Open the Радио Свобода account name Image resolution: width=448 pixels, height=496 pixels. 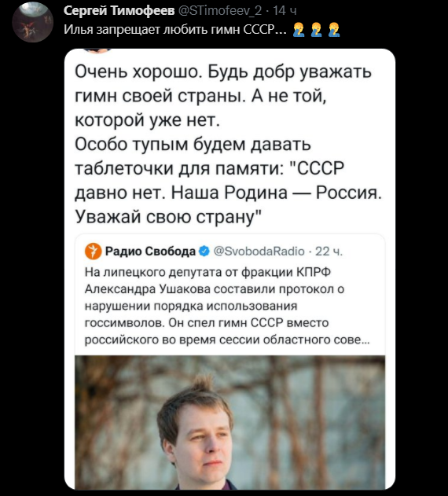tap(150, 252)
